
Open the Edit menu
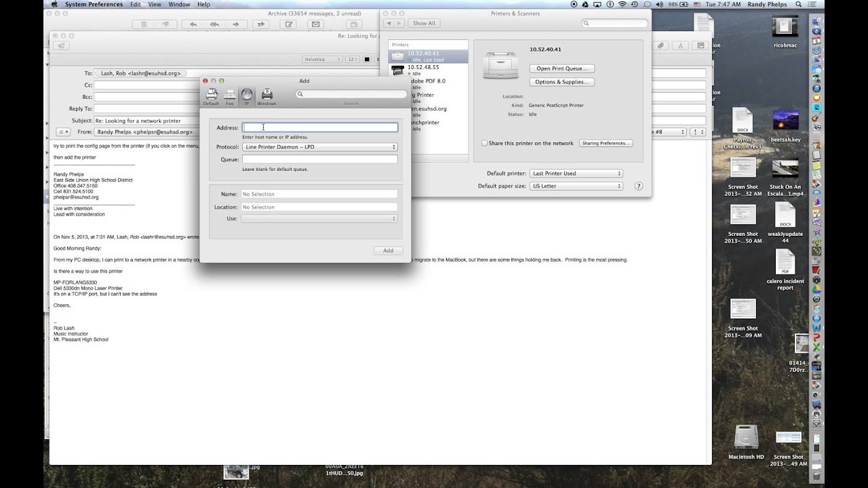pos(136,4)
